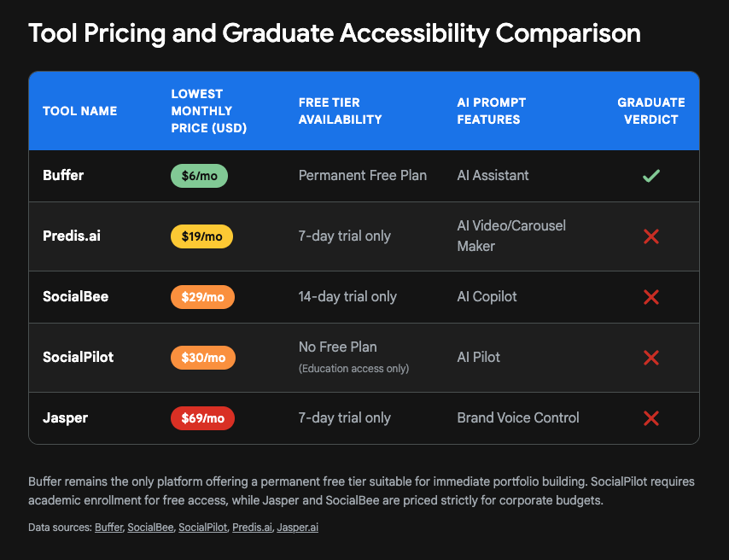Viewport: 729px width, 560px height.
Task: Follow the SocialPilot source link
Action: coord(202,528)
